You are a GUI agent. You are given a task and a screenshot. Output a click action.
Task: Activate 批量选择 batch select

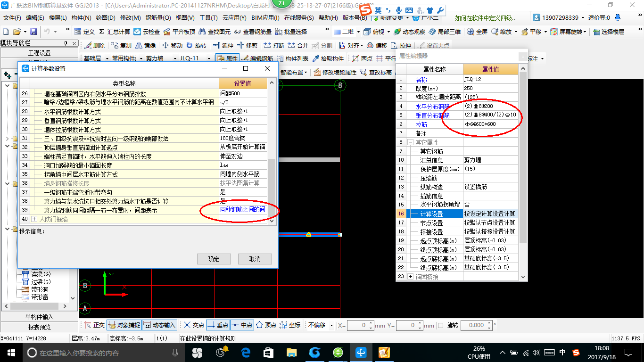[x=291, y=32]
